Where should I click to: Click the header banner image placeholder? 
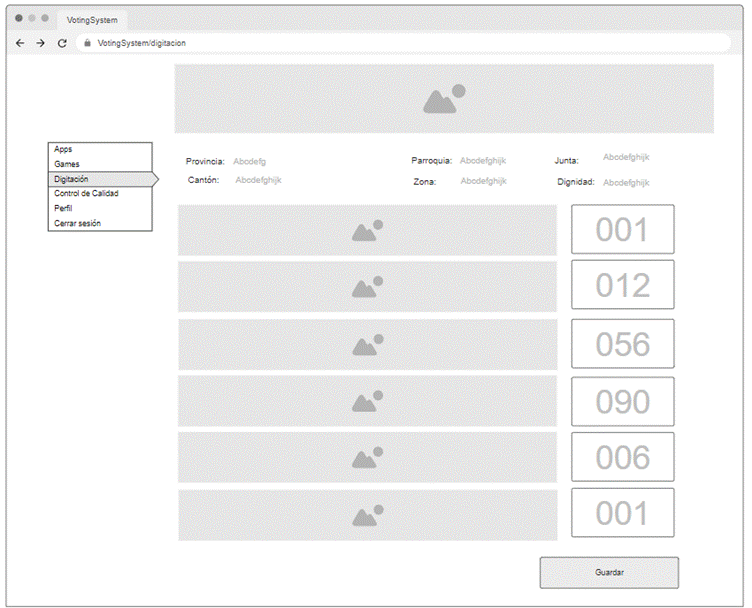[444, 98]
